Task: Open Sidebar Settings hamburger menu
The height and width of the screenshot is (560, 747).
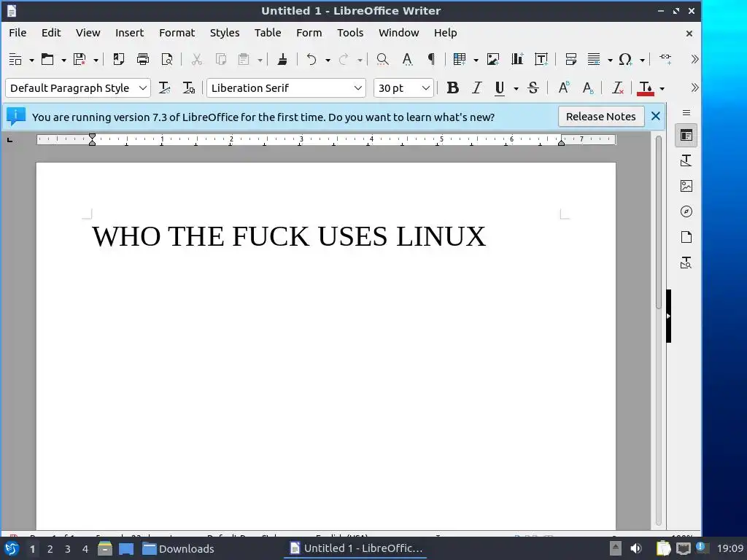Action: (686, 113)
